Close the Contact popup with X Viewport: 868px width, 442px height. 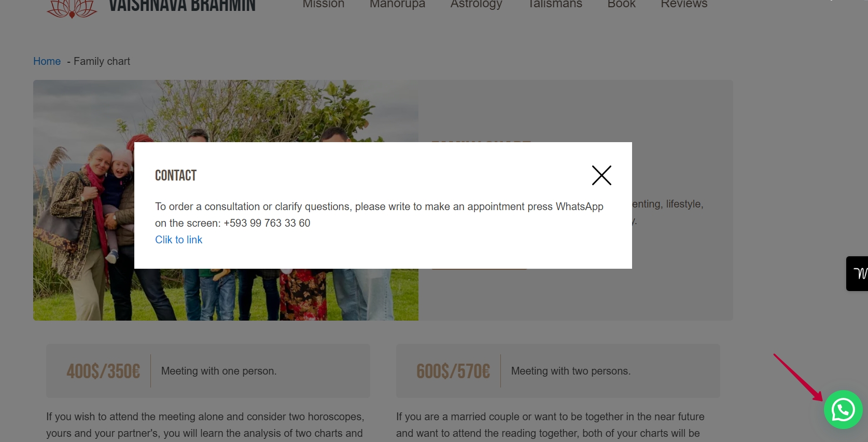[601, 175]
